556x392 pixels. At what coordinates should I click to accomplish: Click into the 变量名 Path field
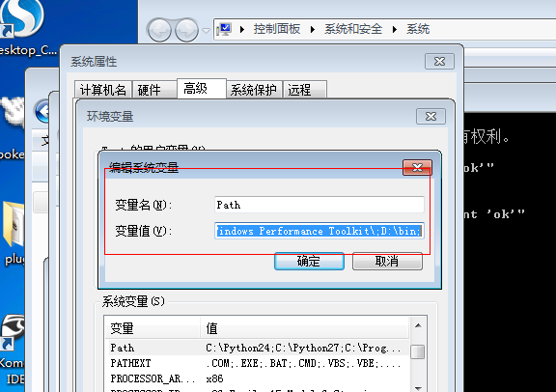320,205
